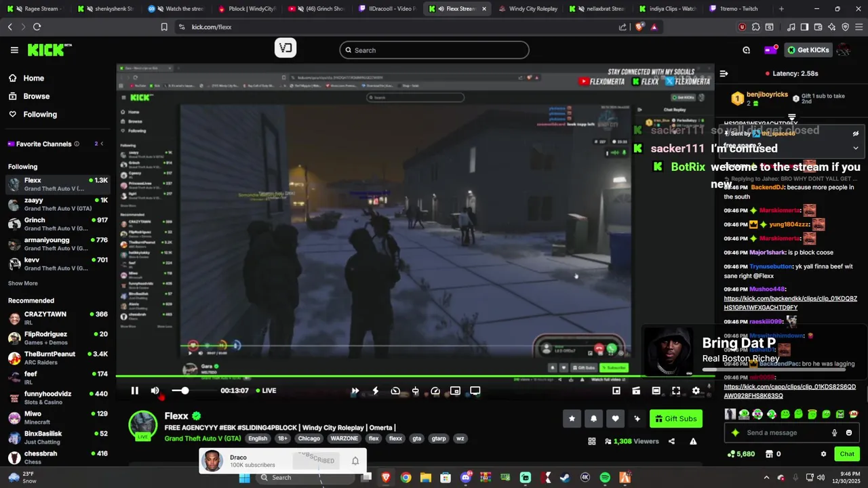Pause the stream playback
This screenshot has height=488, width=868.
point(134,390)
